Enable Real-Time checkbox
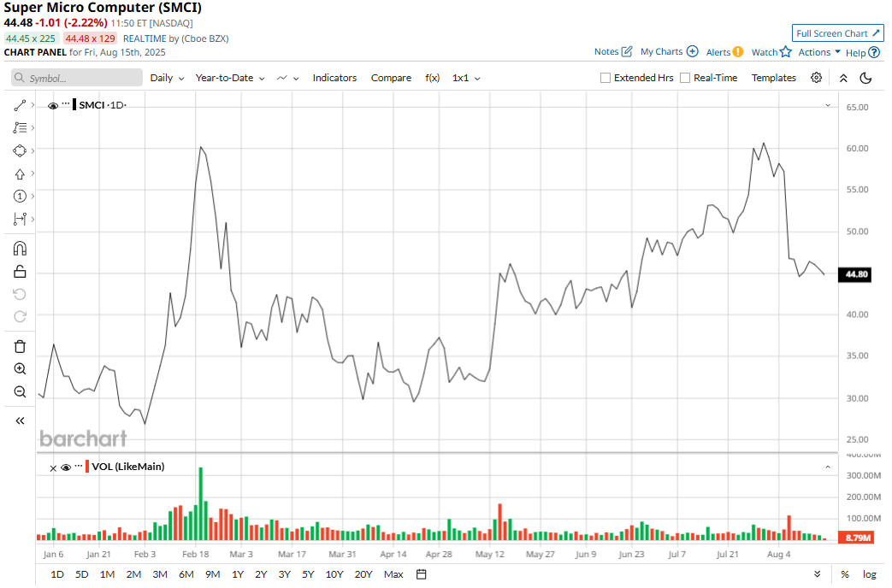 click(685, 78)
